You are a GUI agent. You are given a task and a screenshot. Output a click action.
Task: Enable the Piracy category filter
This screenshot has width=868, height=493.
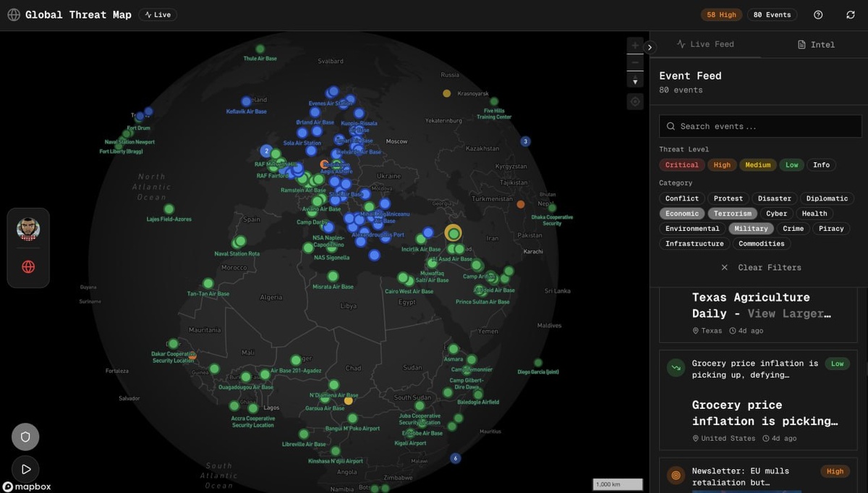pos(831,229)
